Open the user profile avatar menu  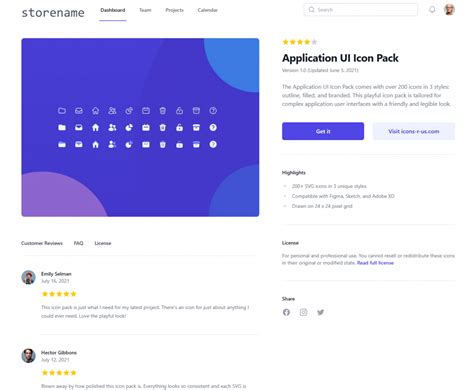[x=449, y=10]
